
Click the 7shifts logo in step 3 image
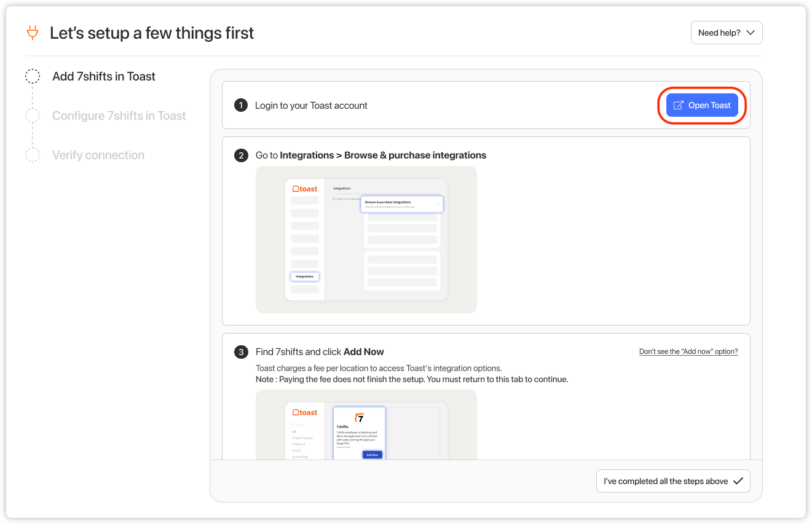[360, 418]
